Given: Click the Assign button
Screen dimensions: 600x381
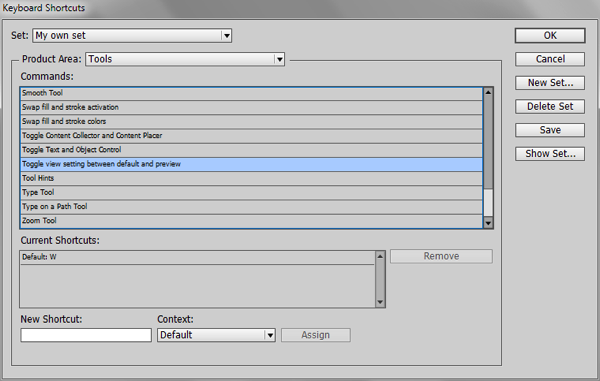Looking at the screenshot, I should pyautogui.click(x=316, y=335).
